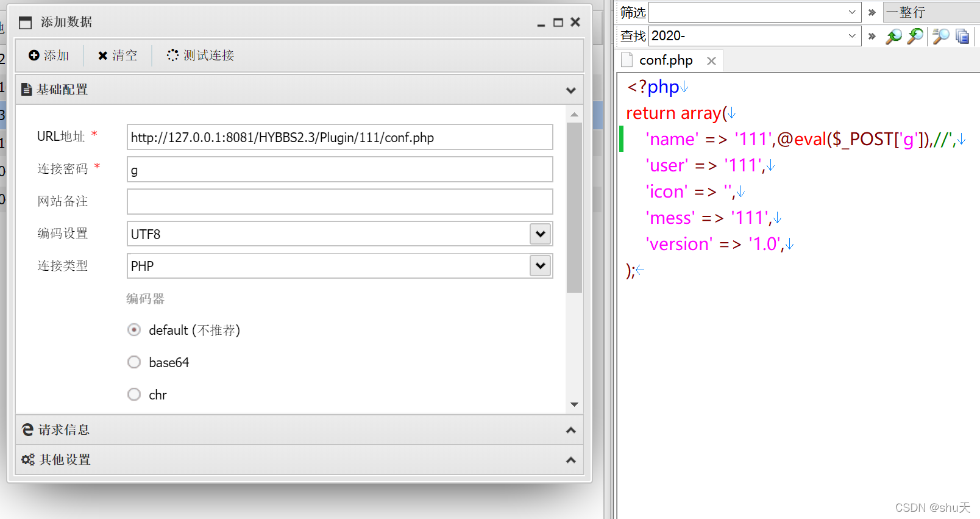
Task: Switch to the conf.php tab
Action: point(666,60)
